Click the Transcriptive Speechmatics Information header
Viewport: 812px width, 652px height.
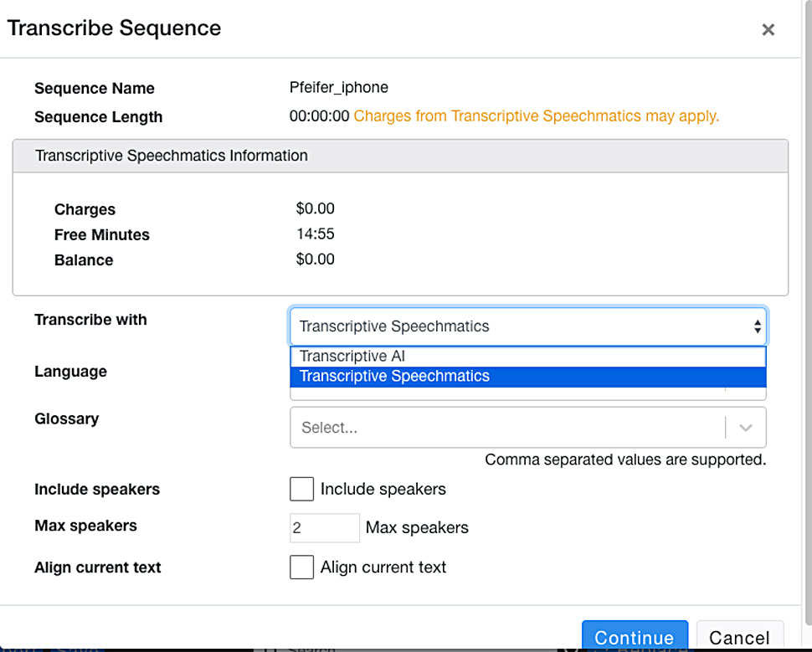[400, 156]
